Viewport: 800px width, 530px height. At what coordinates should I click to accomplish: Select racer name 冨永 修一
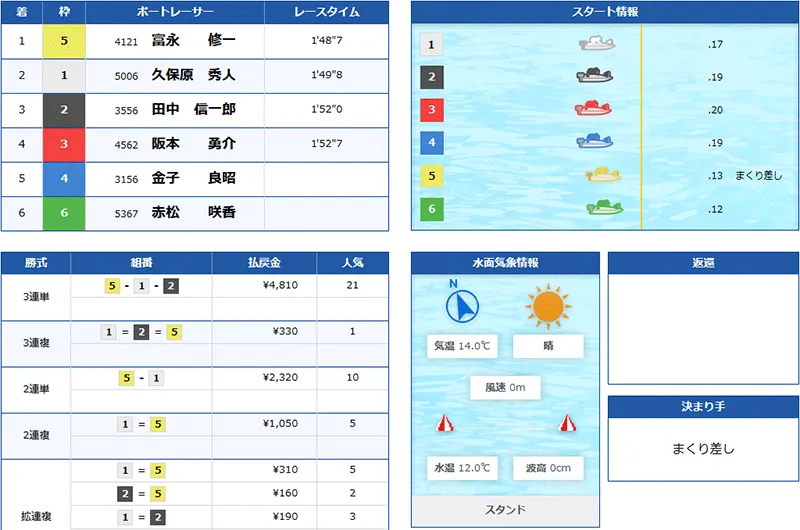[x=193, y=40]
